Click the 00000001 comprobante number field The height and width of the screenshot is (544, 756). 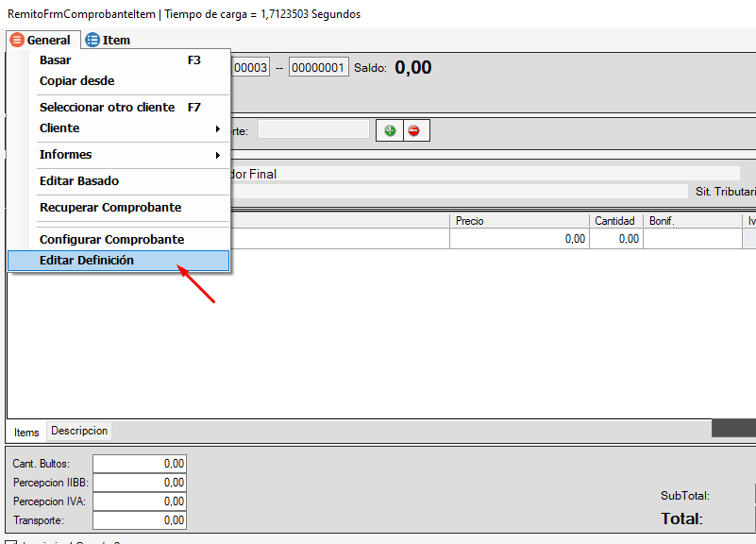(x=318, y=67)
